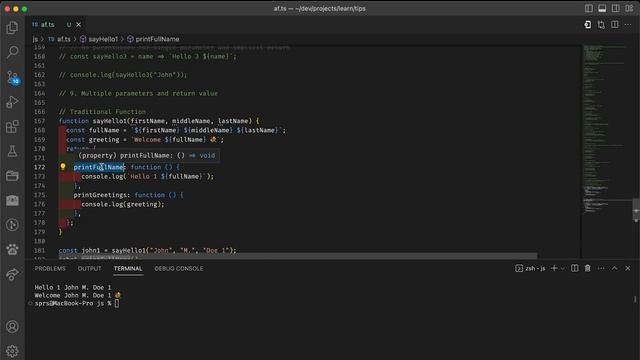Close the af.ts editor tab

78,24
